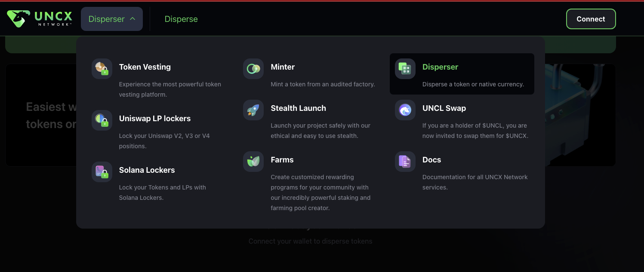Go to UNCL Swap title link
Image resolution: width=644 pixels, height=272 pixels.
pyautogui.click(x=444, y=108)
